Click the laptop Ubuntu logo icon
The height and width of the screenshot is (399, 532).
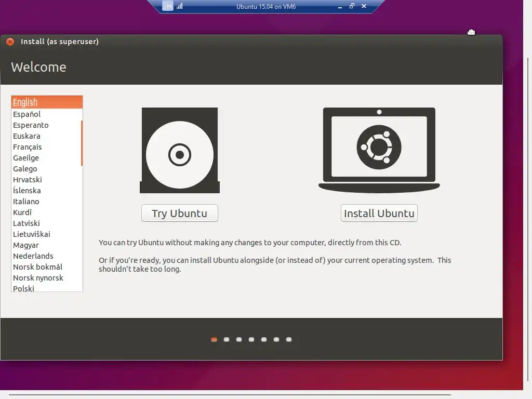tap(379, 150)
